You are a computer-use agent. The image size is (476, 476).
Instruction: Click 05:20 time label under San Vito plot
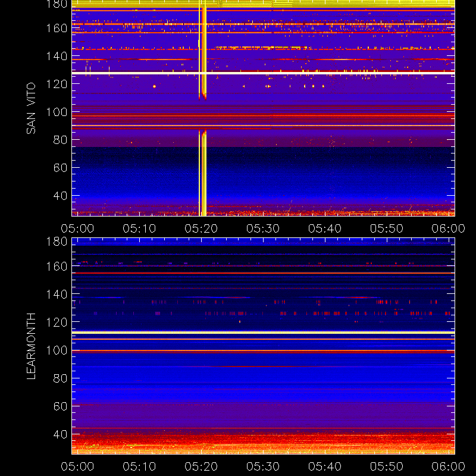click(201, 228)
